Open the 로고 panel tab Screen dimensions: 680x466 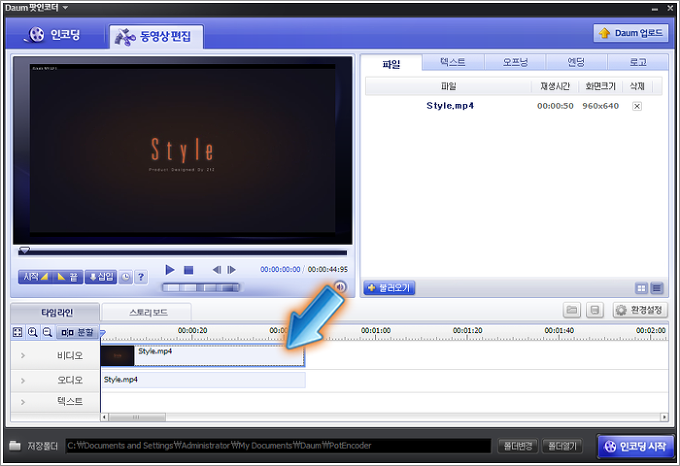click(x=638, y=62)
